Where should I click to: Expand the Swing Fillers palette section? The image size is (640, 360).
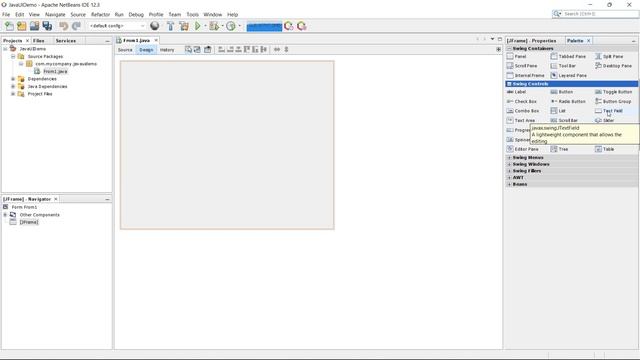click(509, 171)
